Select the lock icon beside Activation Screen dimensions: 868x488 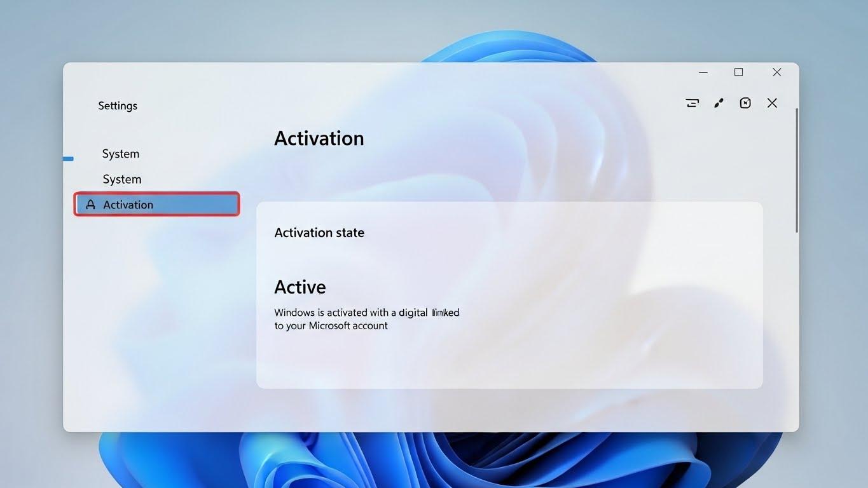coord(89,204)
